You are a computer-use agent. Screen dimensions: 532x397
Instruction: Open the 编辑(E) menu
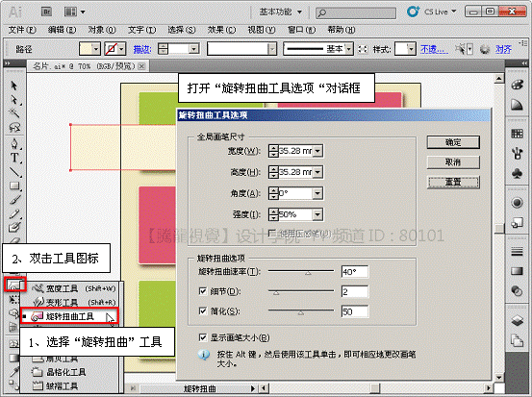pyautogui.click(x=63, y=30)
